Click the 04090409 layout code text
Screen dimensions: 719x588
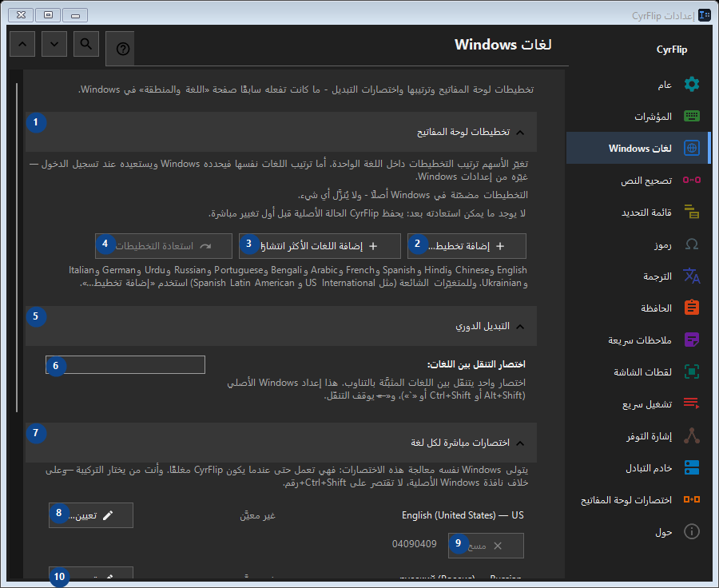point(414,544)
